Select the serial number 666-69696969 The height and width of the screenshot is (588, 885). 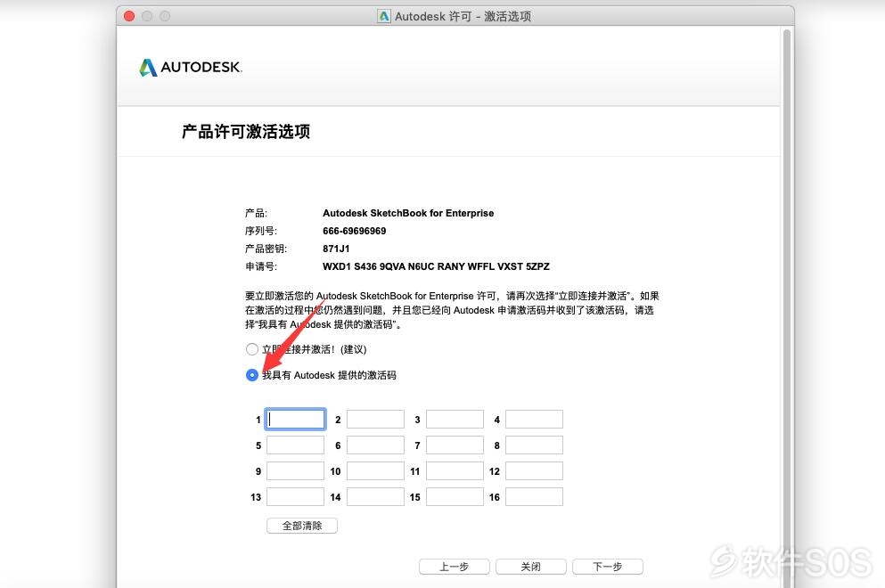point(355,231)
